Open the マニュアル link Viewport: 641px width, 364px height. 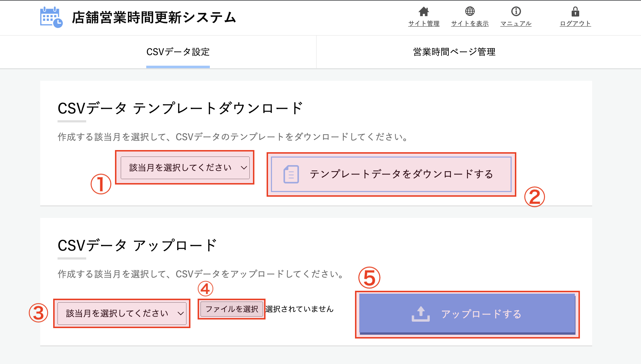pos(516,23)
